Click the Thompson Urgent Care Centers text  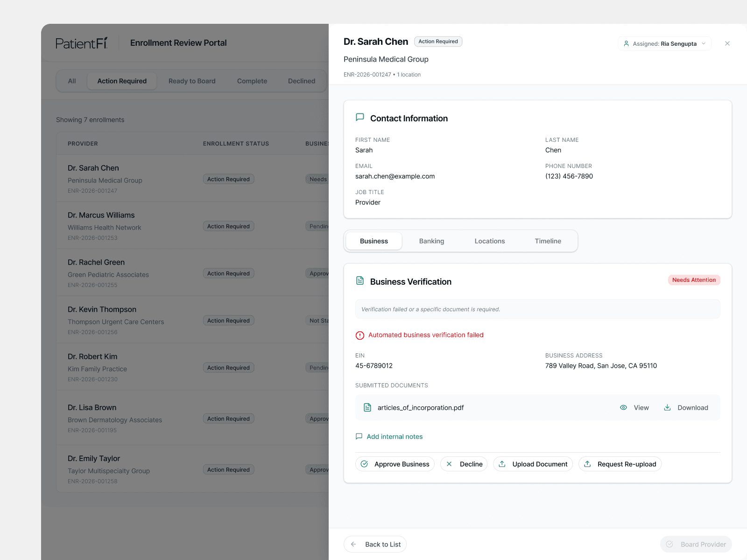(x=116, y=322)
